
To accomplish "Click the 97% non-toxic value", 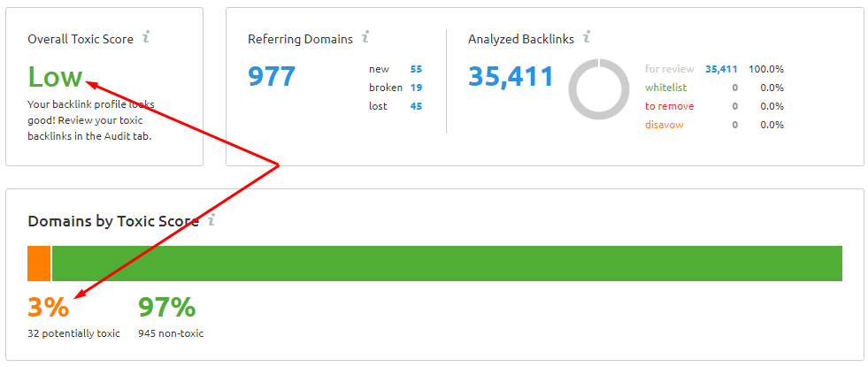I will coord(166,307).
